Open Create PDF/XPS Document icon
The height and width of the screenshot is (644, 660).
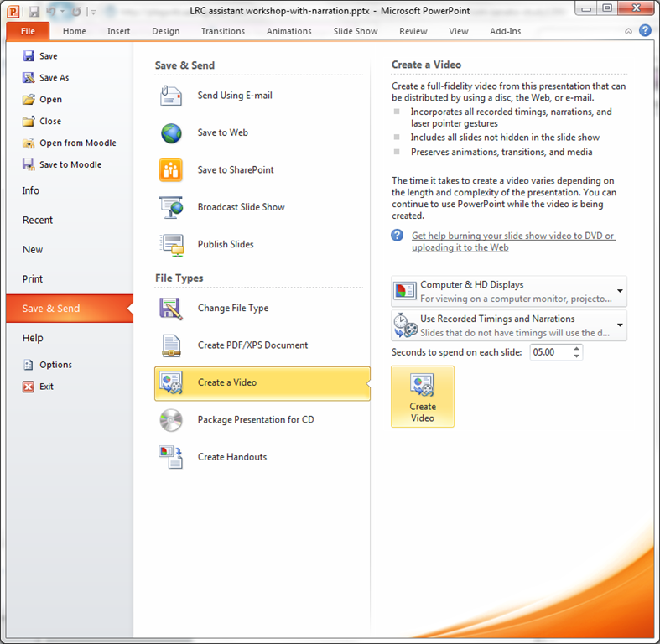pos(171,345)
